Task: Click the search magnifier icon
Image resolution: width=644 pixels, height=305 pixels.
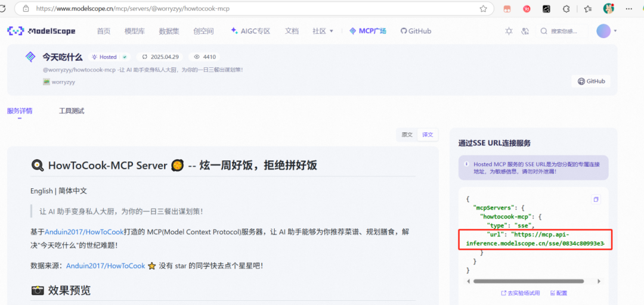Action: 544,31
